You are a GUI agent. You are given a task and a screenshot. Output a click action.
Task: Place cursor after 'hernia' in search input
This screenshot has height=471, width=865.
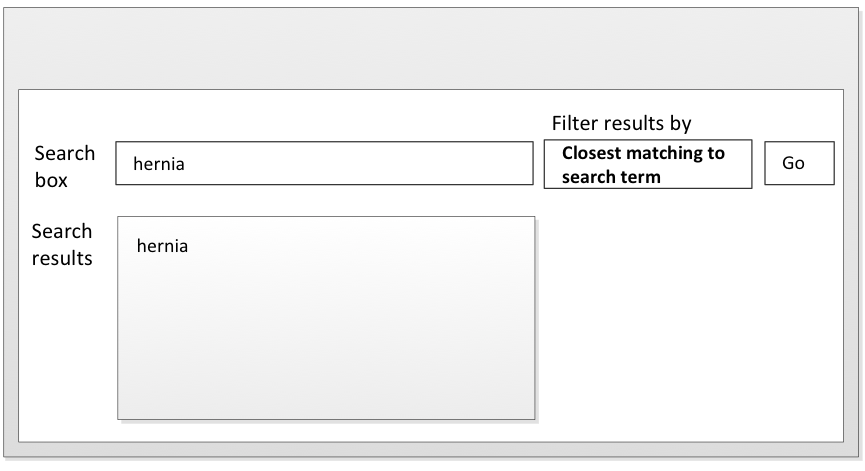[186, 164]
